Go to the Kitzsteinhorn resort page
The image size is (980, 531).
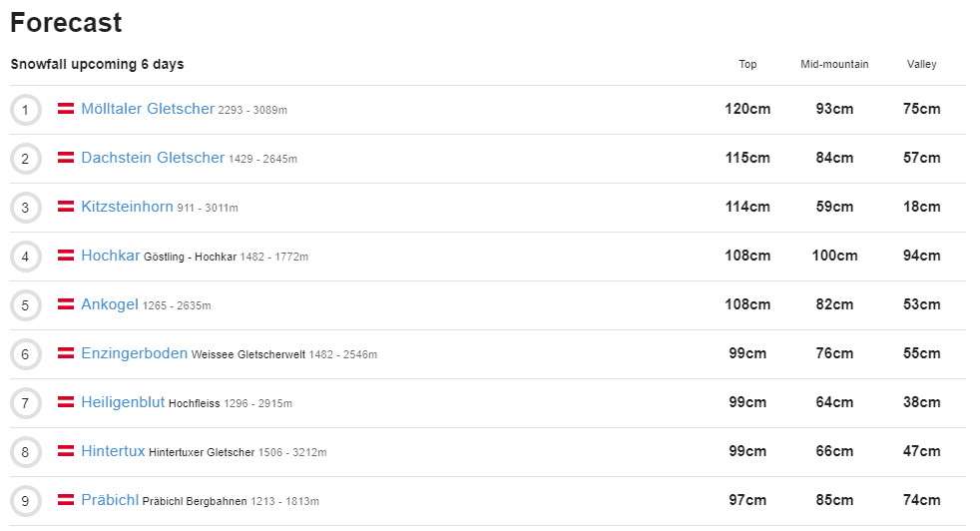coord(127,207)
